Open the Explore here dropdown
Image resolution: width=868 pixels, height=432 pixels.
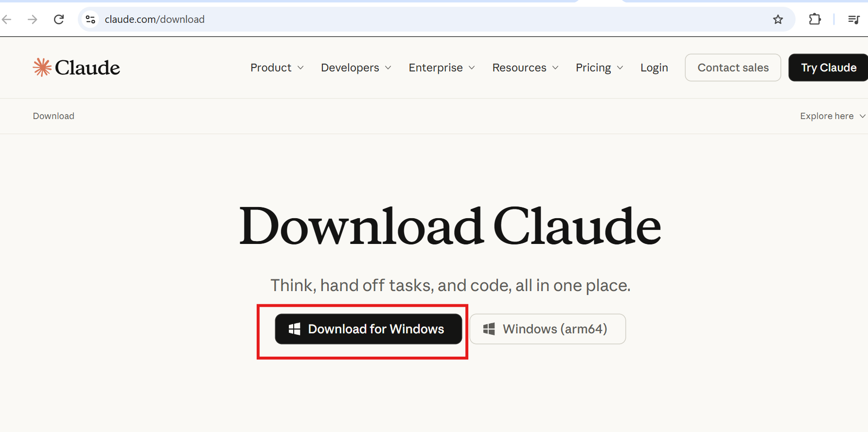point(833,116)
